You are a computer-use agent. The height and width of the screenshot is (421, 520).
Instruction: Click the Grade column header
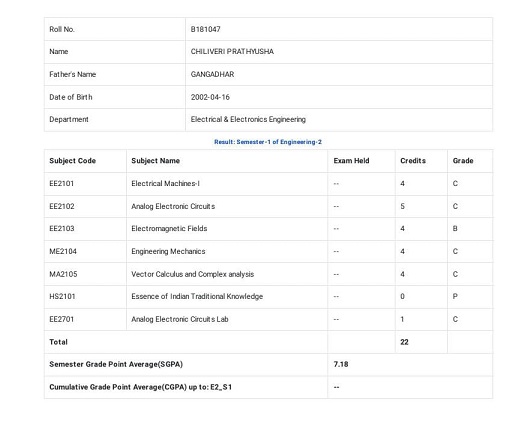point(463,161)
